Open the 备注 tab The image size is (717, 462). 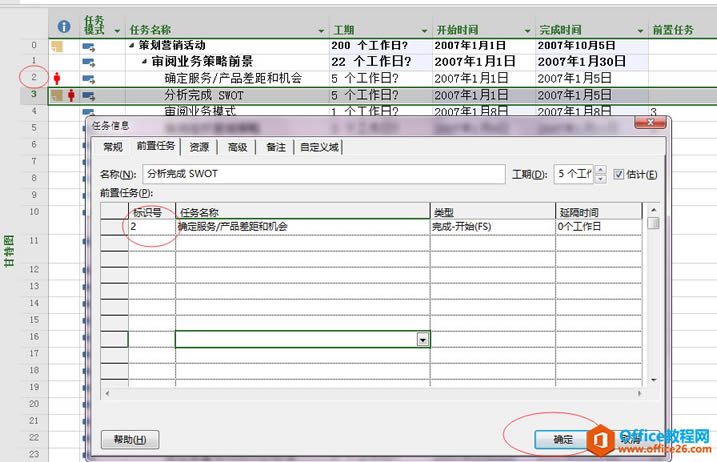click(275, 147)
